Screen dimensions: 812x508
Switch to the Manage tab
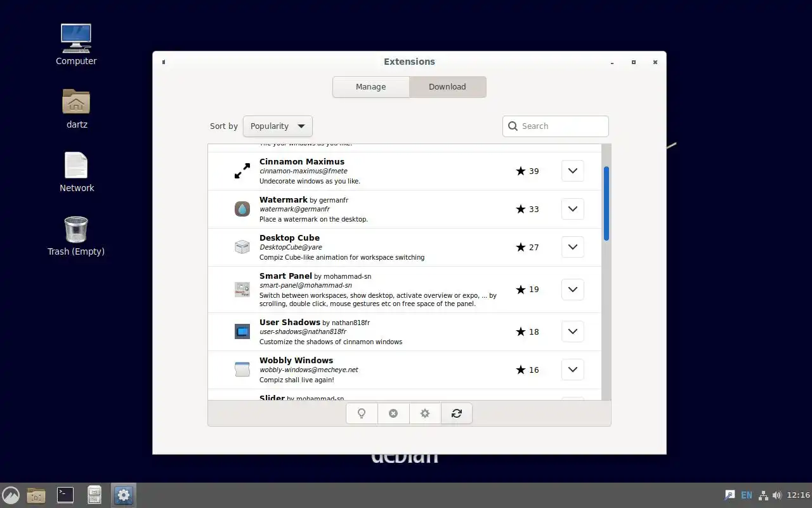pyautogui.click(x=371, y=87)
